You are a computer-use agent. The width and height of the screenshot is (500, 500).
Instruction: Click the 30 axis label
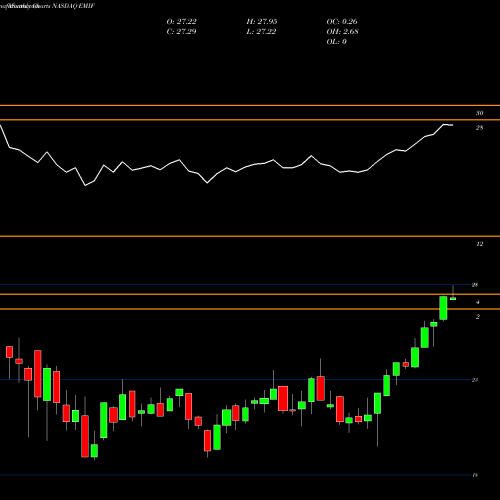479,113
